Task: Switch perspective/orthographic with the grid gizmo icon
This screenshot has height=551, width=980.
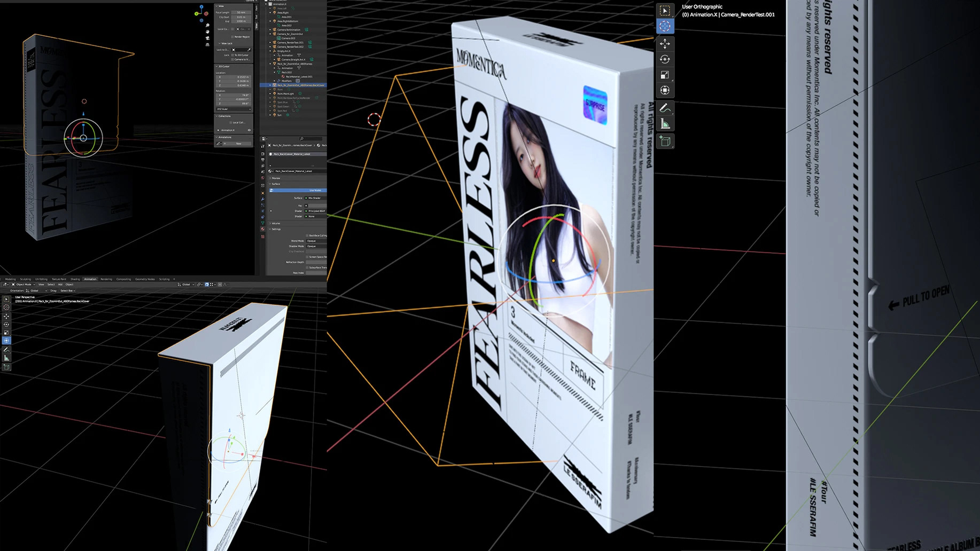Action: pos(207,44)
